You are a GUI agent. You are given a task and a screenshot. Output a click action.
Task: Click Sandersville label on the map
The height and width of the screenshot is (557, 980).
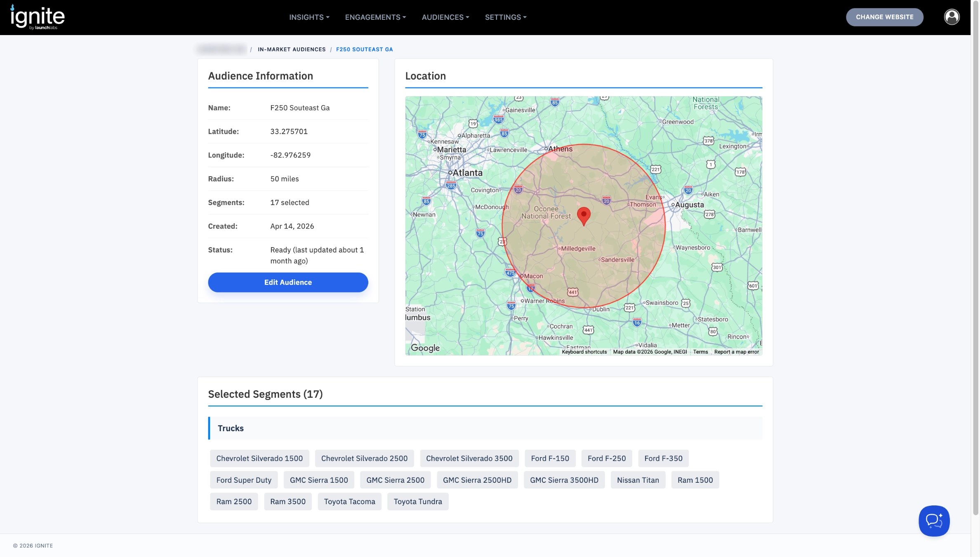(x=617, y=260)
